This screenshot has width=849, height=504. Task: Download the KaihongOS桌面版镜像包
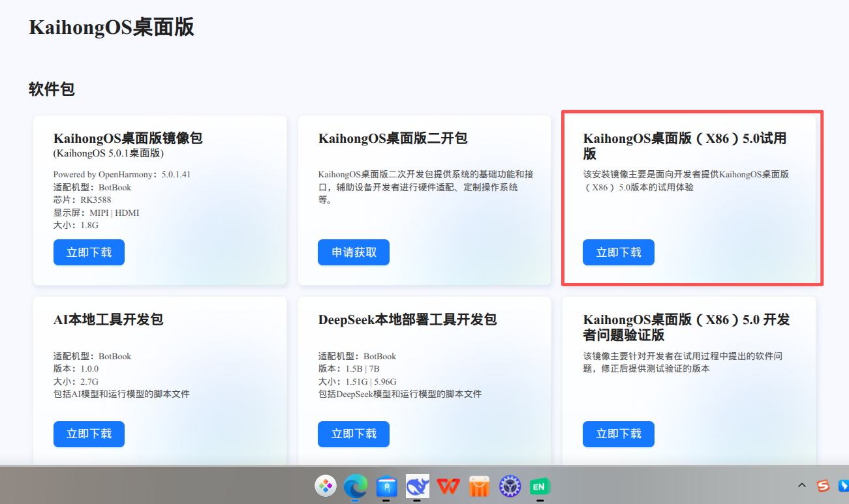coord(89,252)
